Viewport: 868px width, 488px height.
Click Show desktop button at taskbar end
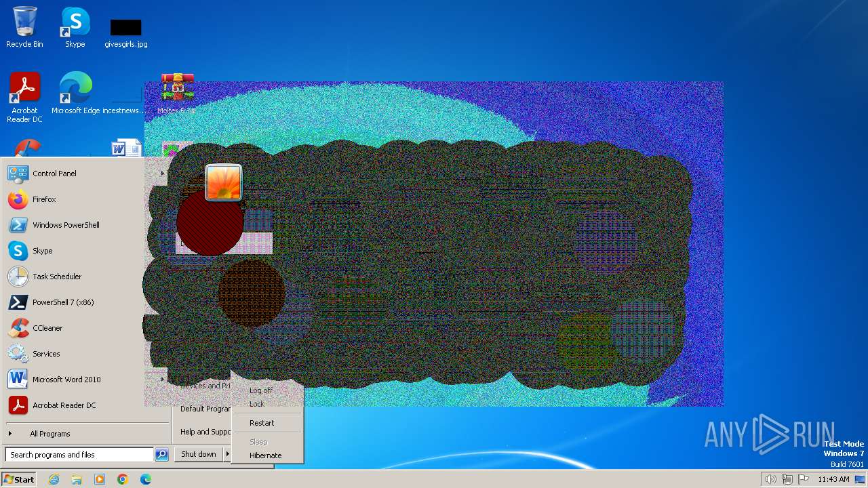[x=860, y=479]
